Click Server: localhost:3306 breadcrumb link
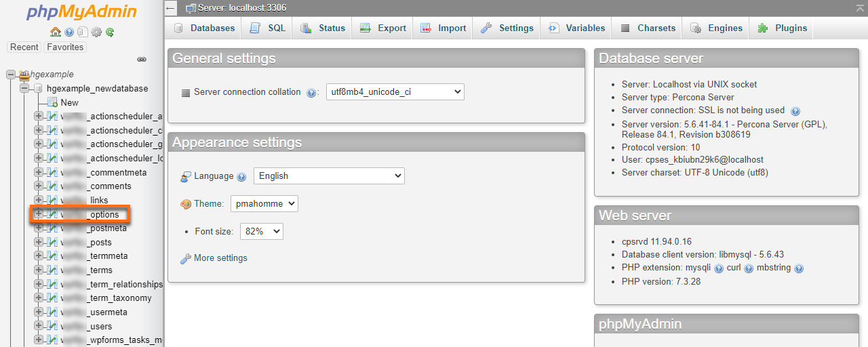868x347 pixels. (242, 7)
